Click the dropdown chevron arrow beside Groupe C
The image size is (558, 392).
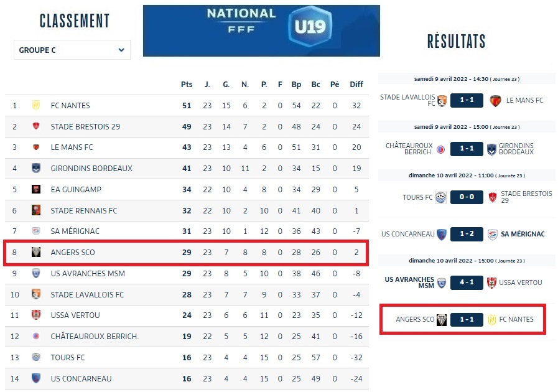121,50
